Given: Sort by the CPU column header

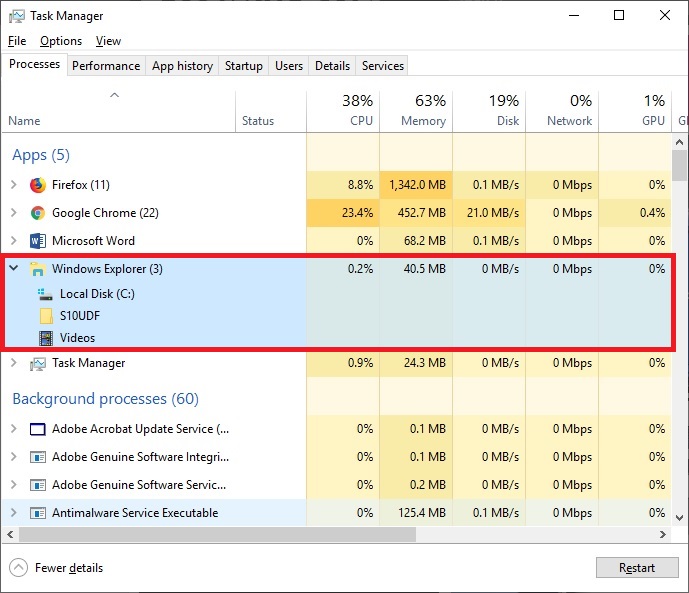Looking at the screenshot, I should (343, 112).
